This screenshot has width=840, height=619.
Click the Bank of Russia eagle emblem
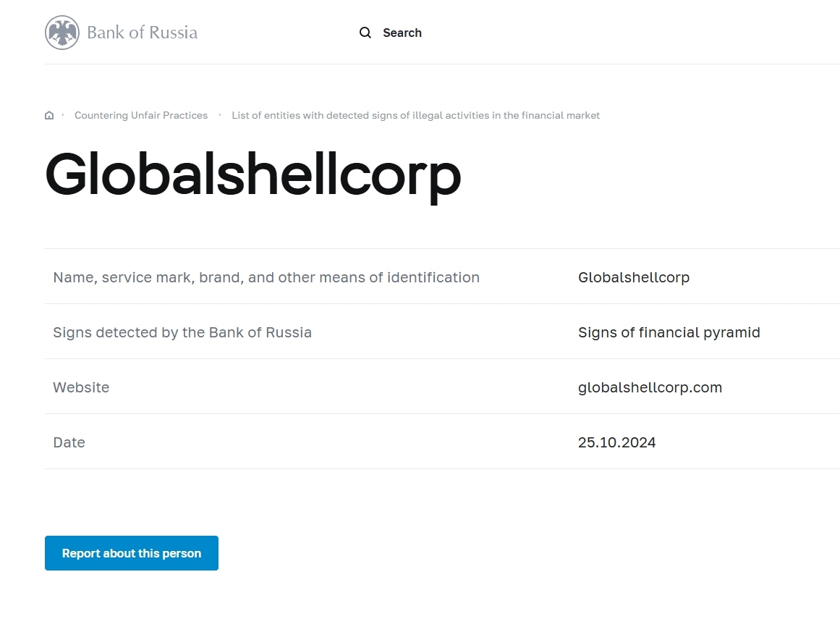point(62,33)
